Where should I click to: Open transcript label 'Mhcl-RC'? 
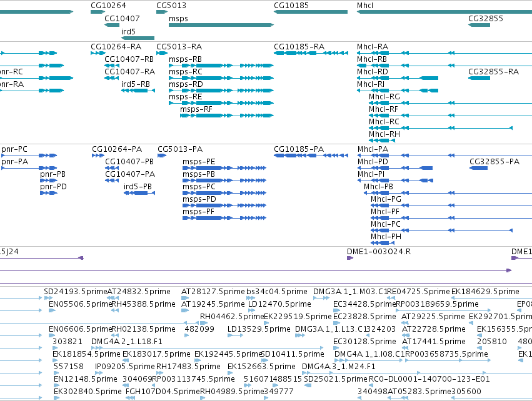[x=384, y=121]
